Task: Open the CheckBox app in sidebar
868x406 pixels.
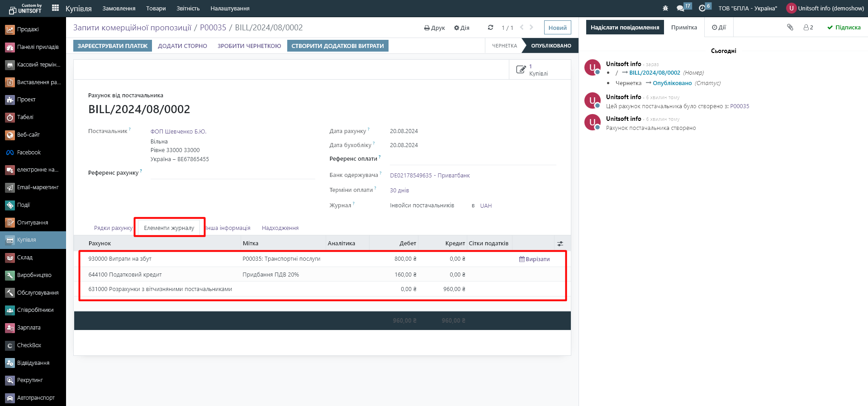Action: [x=29, y=345]
